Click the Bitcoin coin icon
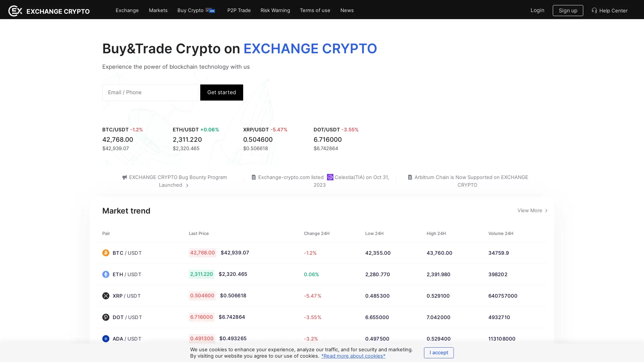644x362 pixels. click(x=106, y=253)
